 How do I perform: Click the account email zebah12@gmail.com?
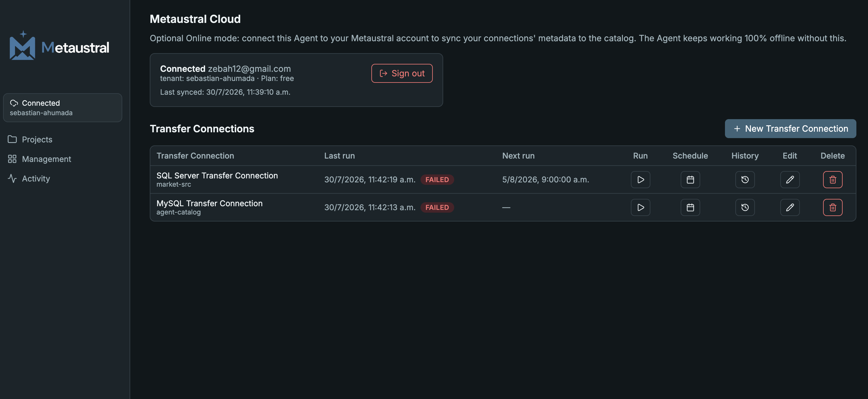[x=249, y=69]
